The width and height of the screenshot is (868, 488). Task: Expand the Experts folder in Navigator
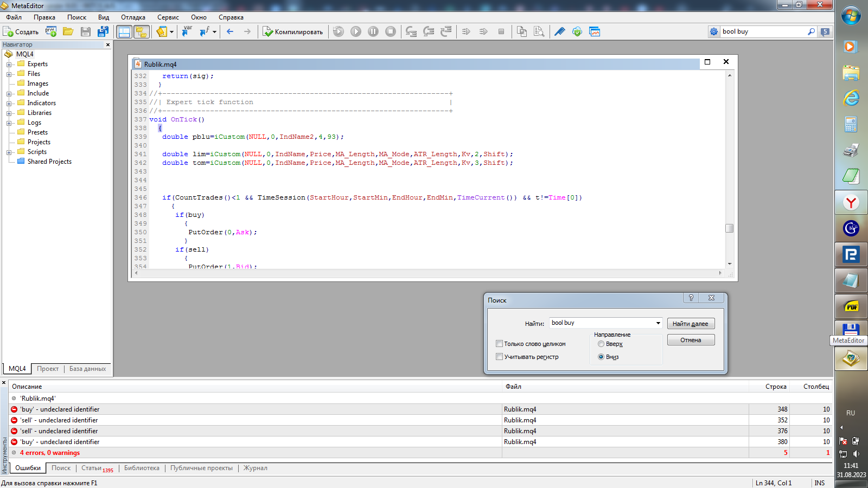(9, 65)
